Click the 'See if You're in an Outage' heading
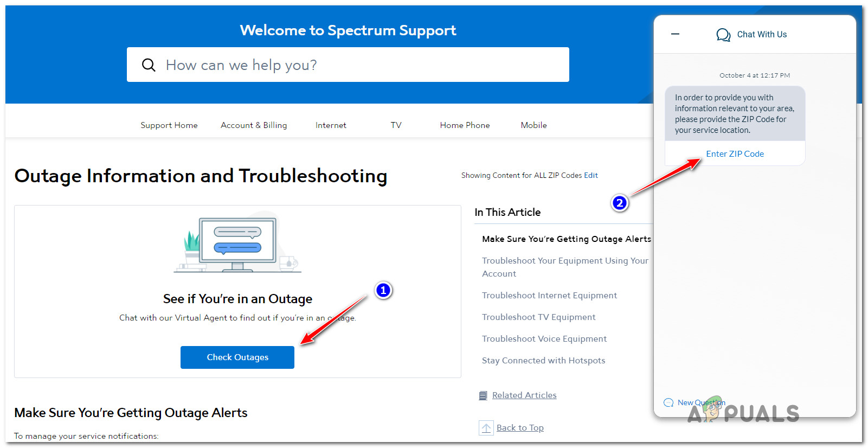 tap(237, 299)
